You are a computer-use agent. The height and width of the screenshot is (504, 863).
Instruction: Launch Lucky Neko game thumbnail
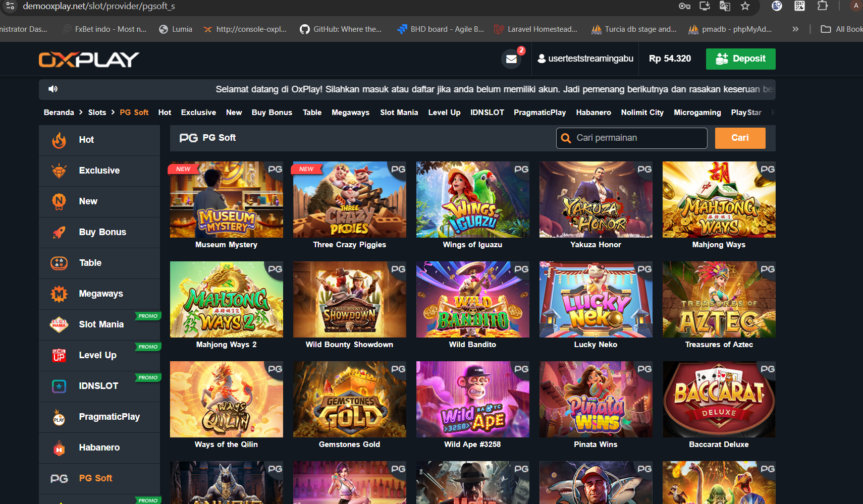point(596,300)
